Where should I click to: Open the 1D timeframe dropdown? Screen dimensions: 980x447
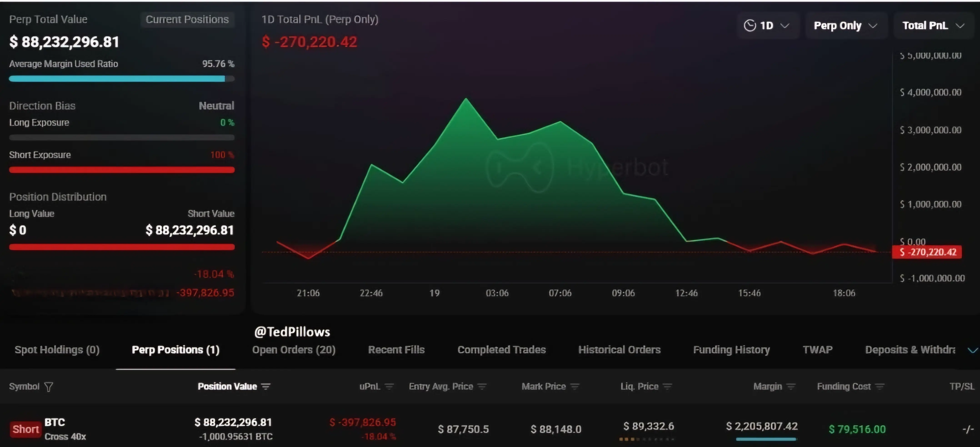pos(767,25)
